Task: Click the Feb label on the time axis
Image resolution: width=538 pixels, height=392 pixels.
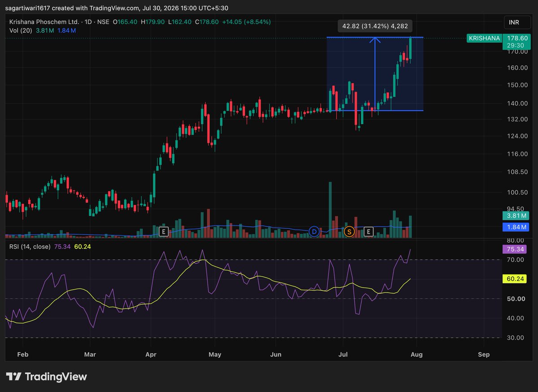Action: pyautogui.click(x=23, y=354)
